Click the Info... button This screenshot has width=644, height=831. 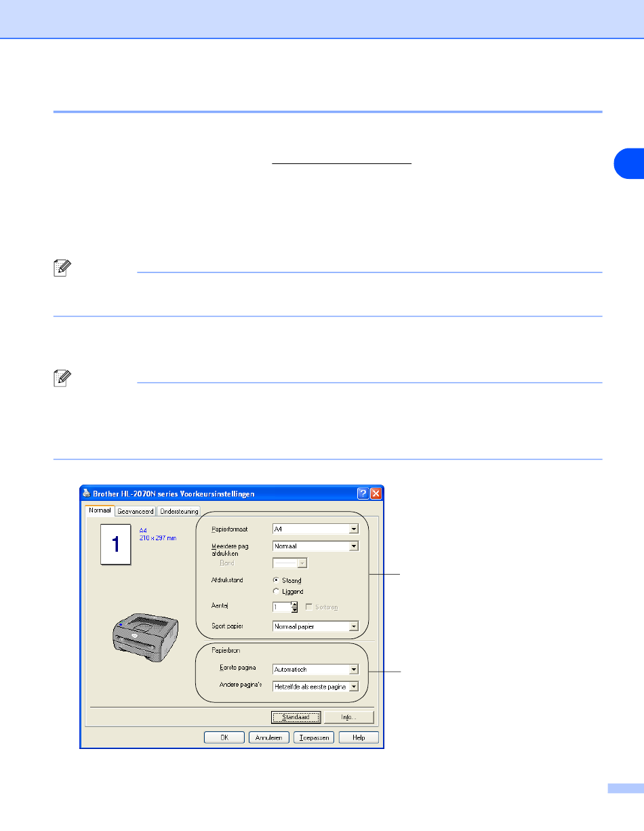[x=348, y=716]
